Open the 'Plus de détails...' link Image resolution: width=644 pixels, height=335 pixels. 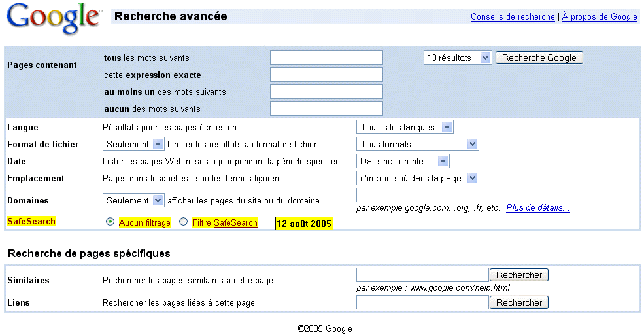coord(537,208)
